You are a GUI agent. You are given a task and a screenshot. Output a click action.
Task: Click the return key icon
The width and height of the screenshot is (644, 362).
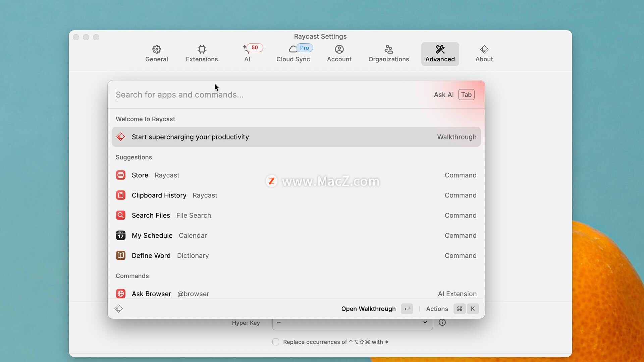pos(407,309)
